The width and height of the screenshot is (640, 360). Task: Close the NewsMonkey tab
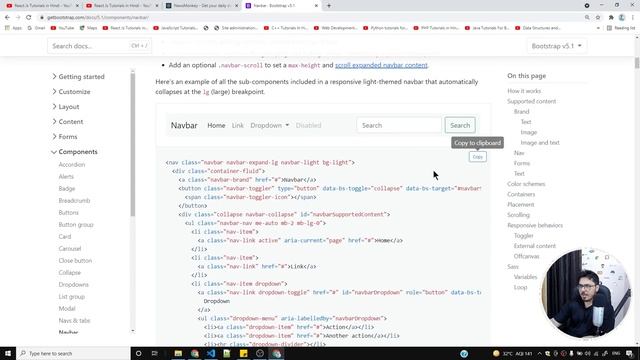coord(236,6)
